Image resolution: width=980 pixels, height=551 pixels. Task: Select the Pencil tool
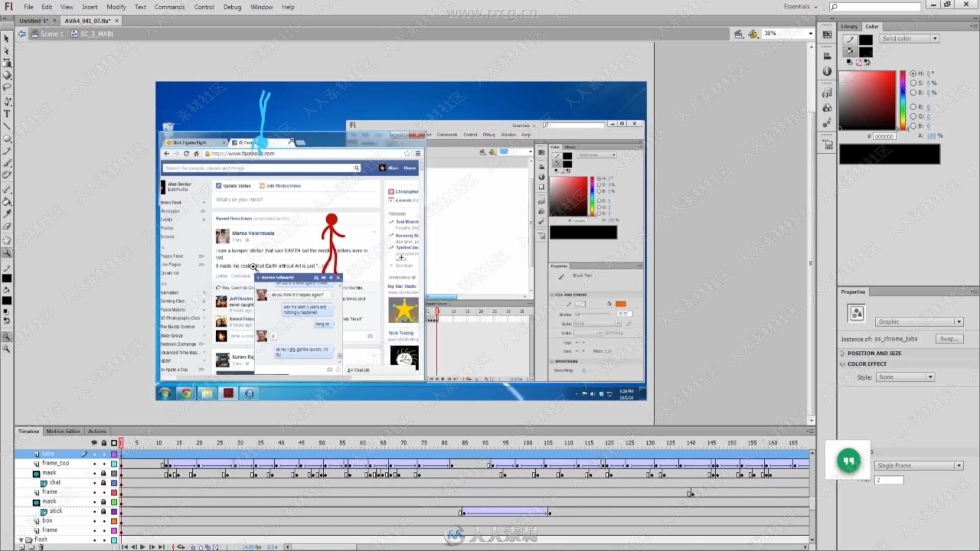coord(7,151)
